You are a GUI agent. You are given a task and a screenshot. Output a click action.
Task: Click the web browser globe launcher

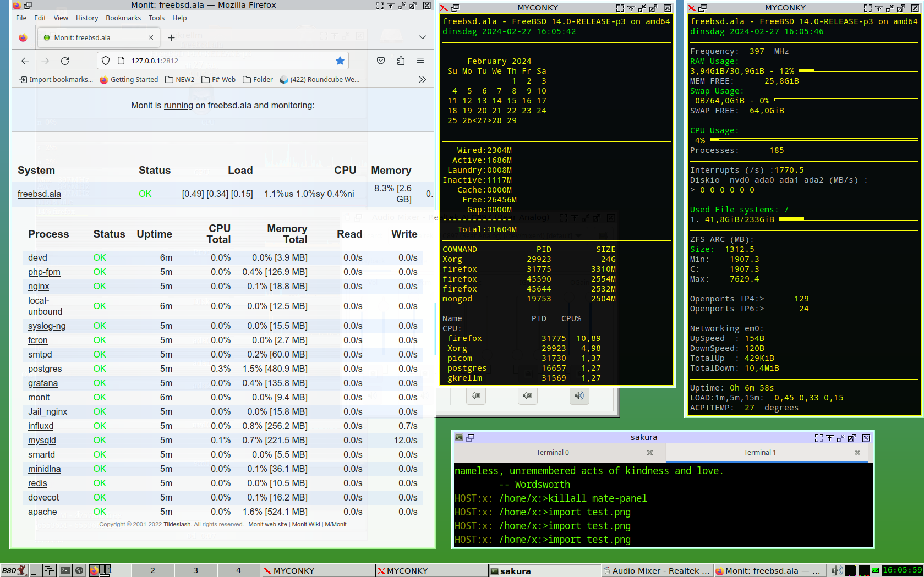(x=79, y=570)
